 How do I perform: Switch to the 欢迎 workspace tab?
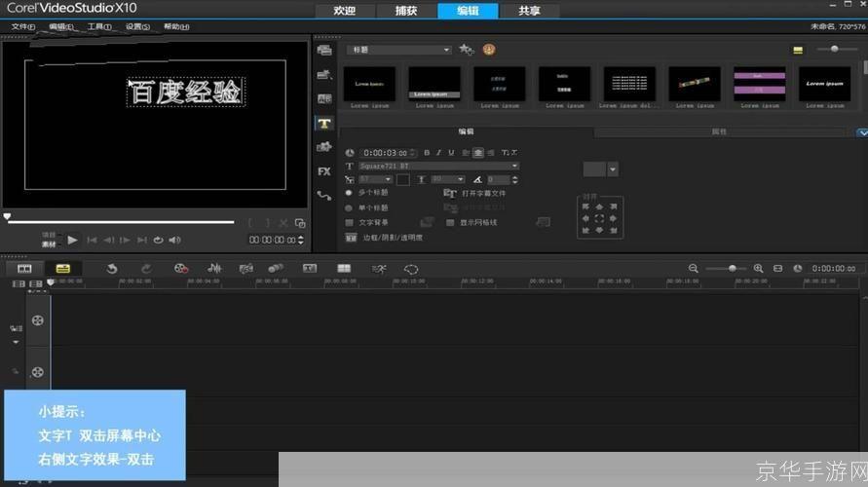[345, 11]
